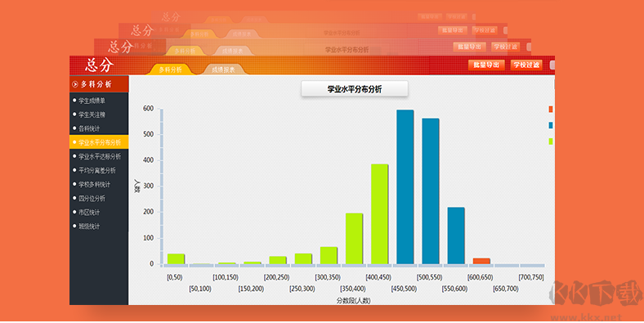Click the green legend square

tap(551, 141)
